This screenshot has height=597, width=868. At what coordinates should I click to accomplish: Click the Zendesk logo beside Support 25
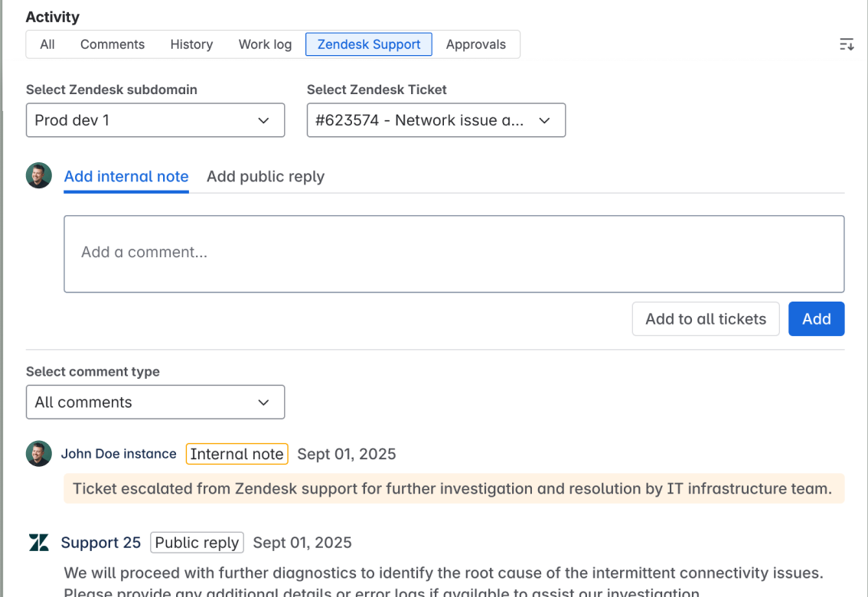[x=39, y=543]
